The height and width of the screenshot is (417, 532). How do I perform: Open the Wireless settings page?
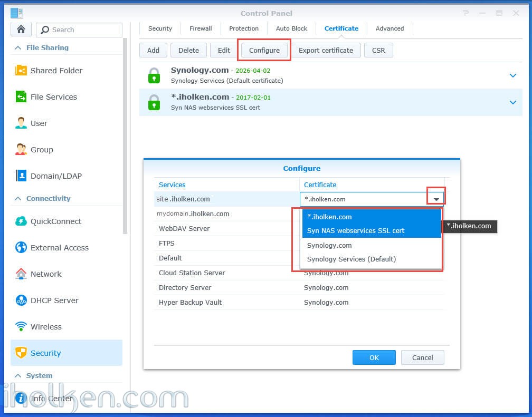tap(66, 326)
